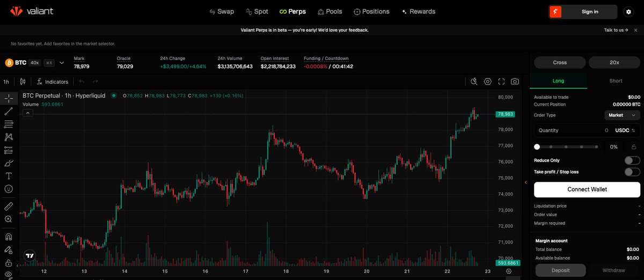Switch quantity denomination with the USDC selector

(625, 130)
